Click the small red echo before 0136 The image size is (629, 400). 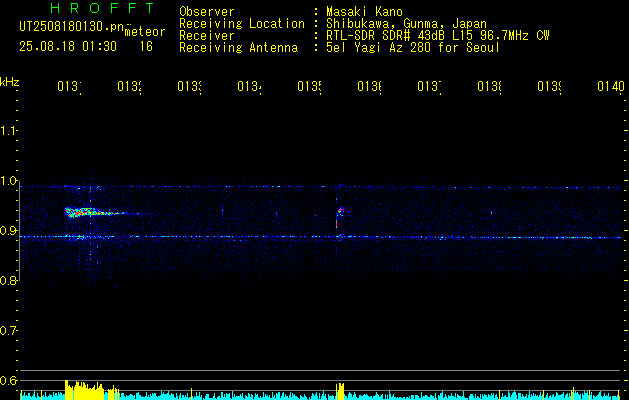340,210
